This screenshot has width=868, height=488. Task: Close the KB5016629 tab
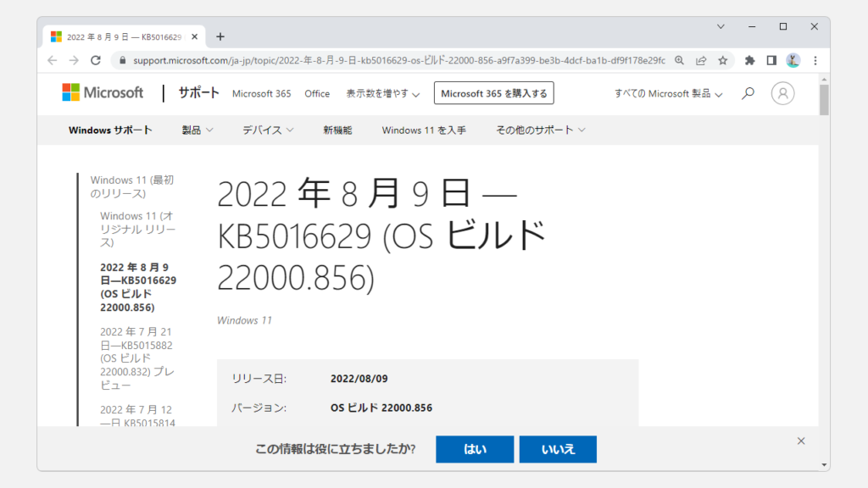tap(194, 36)
